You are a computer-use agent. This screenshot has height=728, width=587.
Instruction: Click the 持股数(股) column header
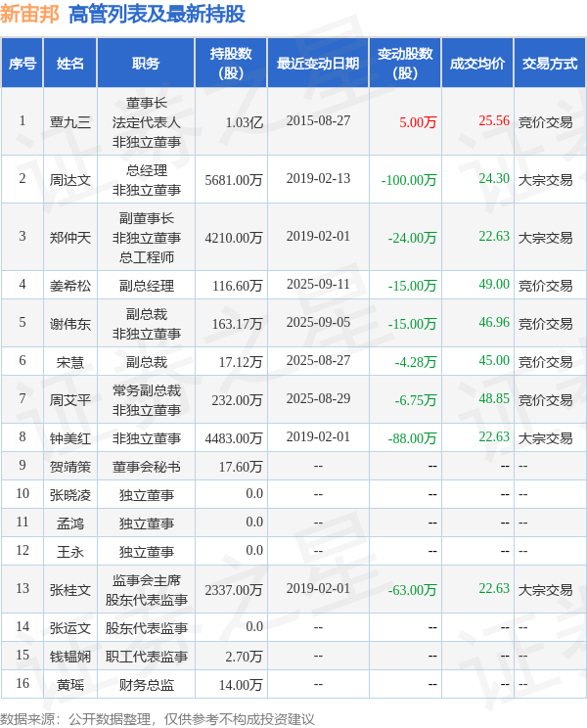231,64
